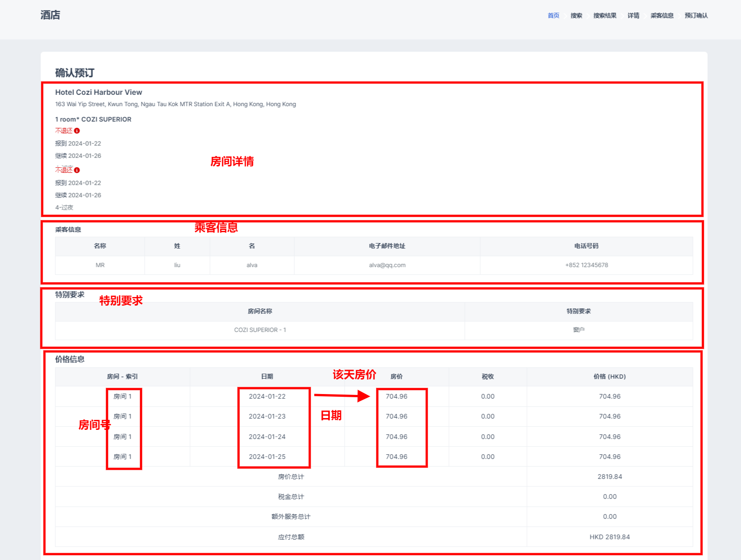
Task: Click the 窗户 special request cell
Action: point(578,330)
